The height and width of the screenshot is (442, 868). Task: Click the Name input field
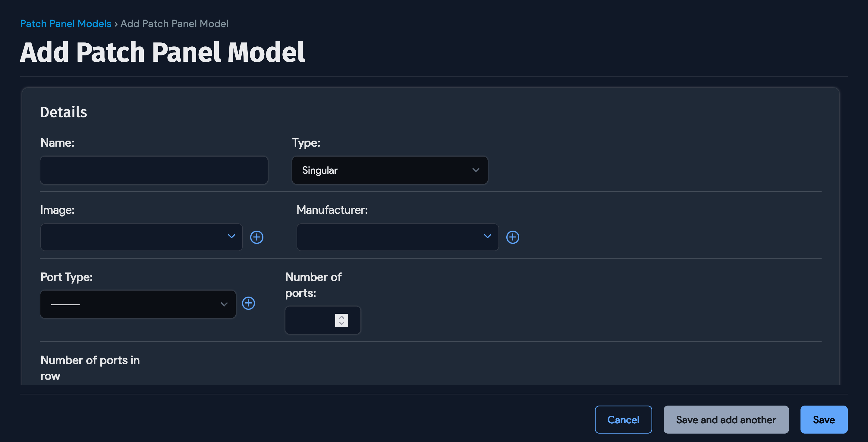[x=154, y=170]
